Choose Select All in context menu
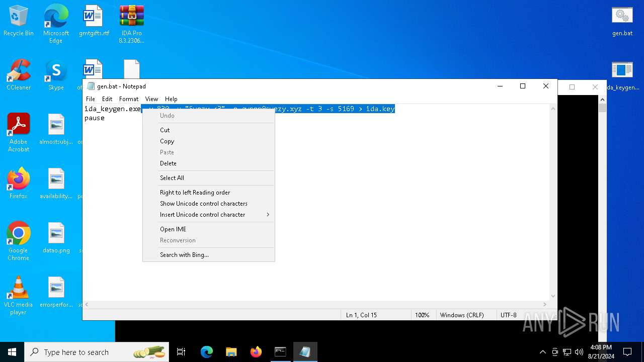 [x=209, y=178]
